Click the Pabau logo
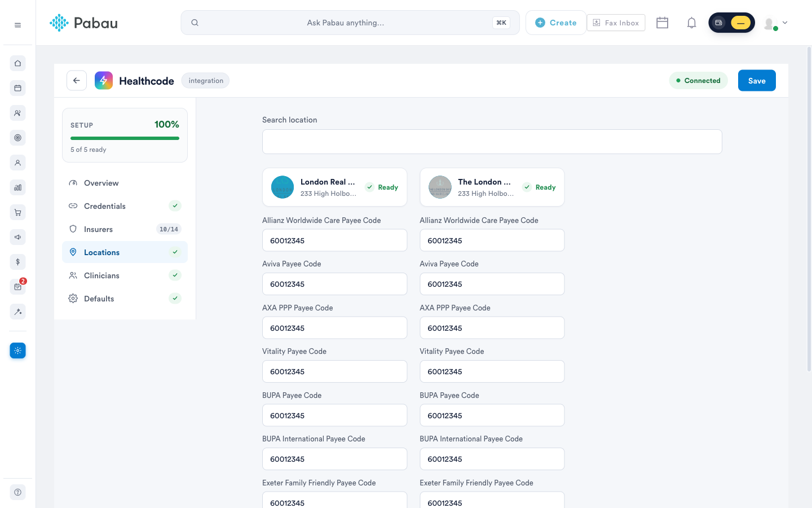Image resolution: width=812 pixels, height=508 pixels. coord(83,23)
